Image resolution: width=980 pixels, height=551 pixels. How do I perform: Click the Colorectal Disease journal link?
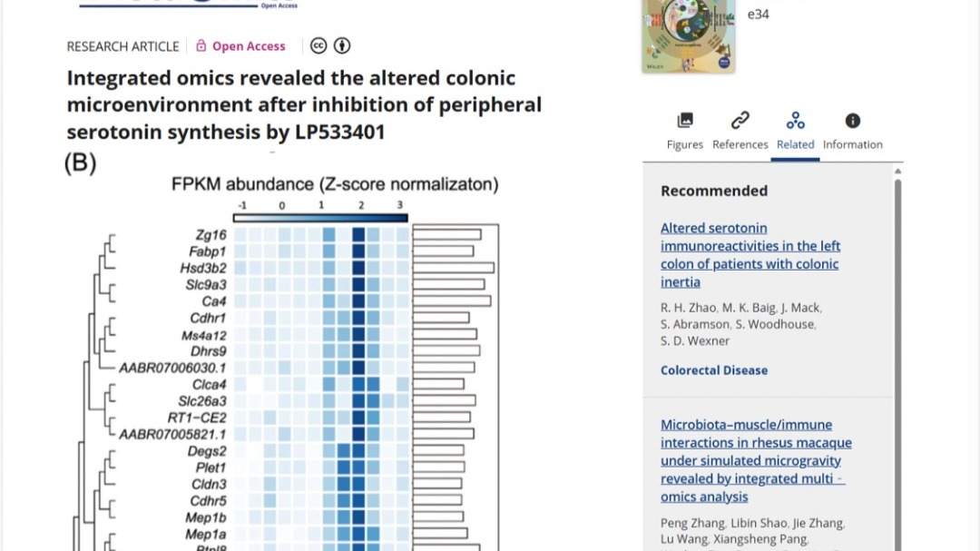tap(714, 370)
